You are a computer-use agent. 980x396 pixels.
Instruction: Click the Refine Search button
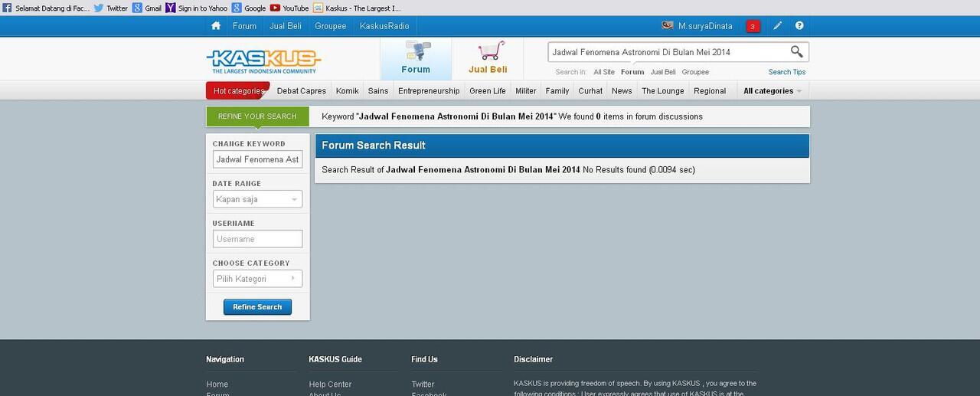257,307
